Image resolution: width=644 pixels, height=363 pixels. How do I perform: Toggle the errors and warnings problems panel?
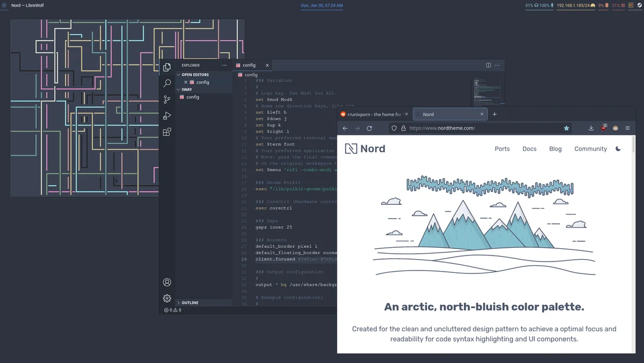point(172,310)
